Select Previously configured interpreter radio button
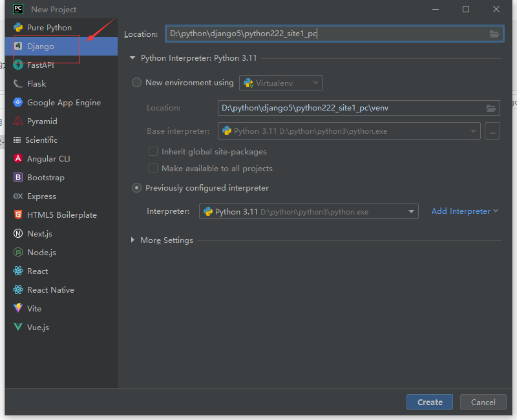This screenshot has width=517, height=420. (x=136, y=188)
